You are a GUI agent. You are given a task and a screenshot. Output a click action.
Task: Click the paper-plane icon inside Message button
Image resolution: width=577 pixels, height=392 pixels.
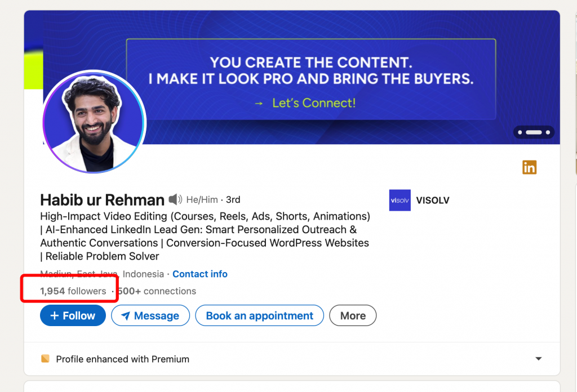[x=127, y=315]
